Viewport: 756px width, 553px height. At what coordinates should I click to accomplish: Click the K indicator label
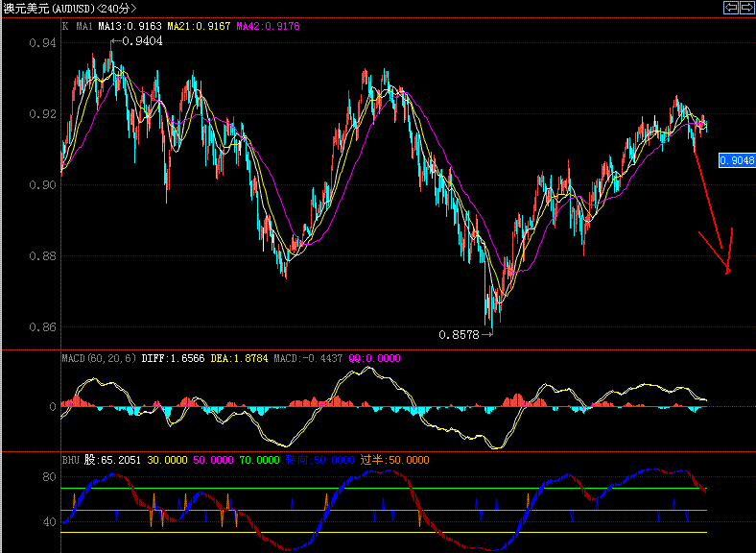click(x=65, y=27)
